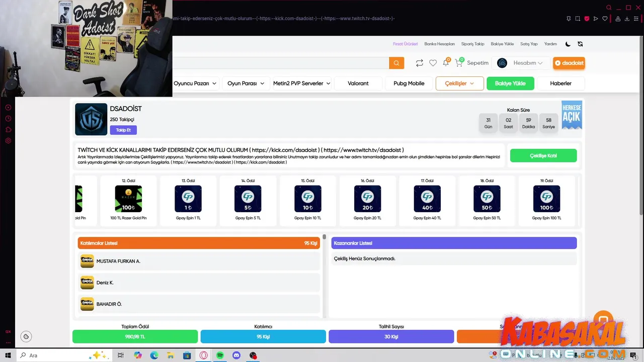Select the Gpay Epin 10 TL prize
The image size is (644, 362).
(x=307, y=201)
